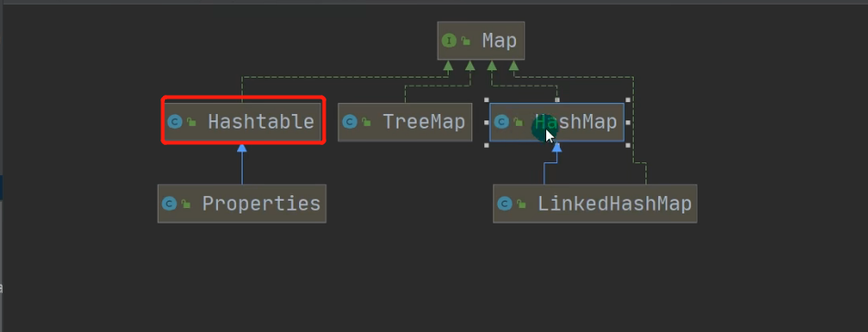Click the lock icon on Hashtable node

tap(192, 121)
